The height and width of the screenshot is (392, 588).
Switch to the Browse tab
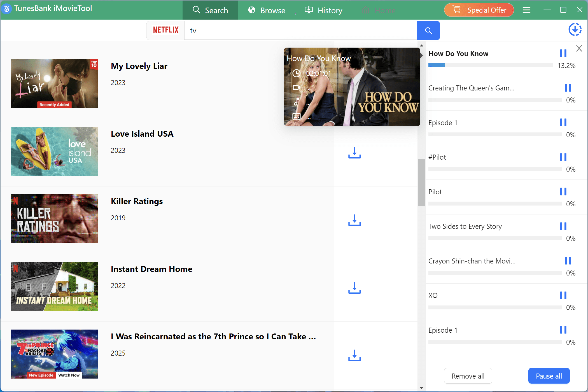pyautogui.click(x=267, y=10)
